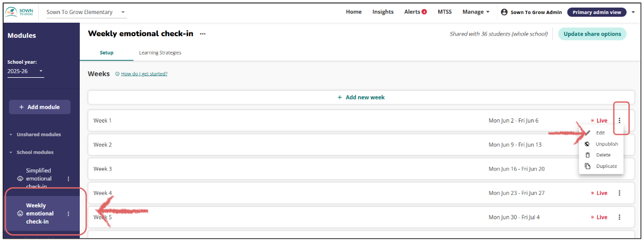Click the Mon Jun 2 - Fri Jun 6 date
644x243 pixels.
click(x=514, y=120)
